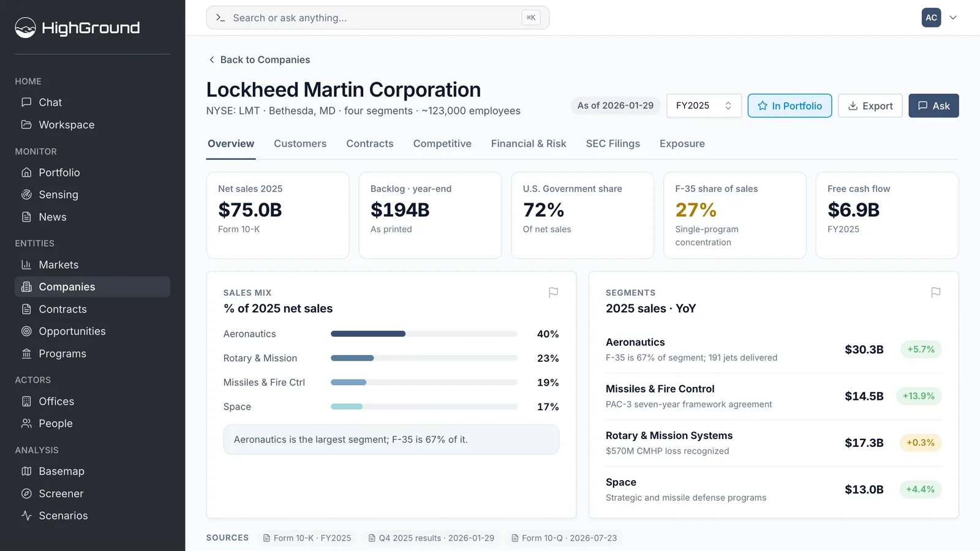Open People under Actors
The image size is (980, 551).
(92, 423)
